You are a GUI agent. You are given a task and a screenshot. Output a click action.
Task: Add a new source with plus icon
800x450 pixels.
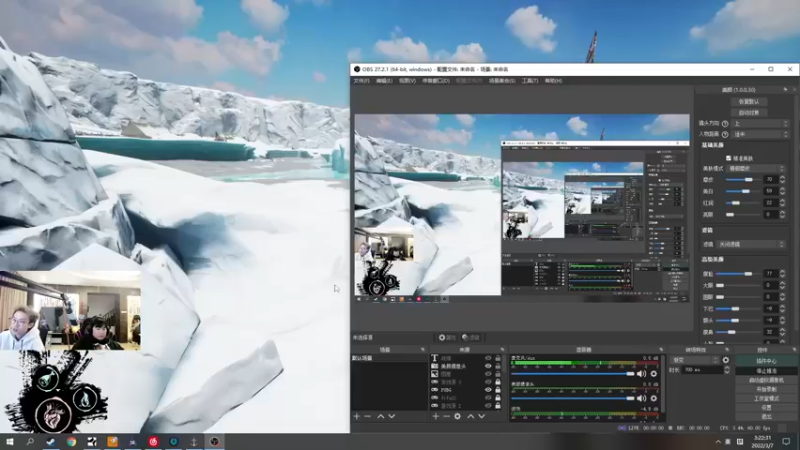tap(436, 416)
